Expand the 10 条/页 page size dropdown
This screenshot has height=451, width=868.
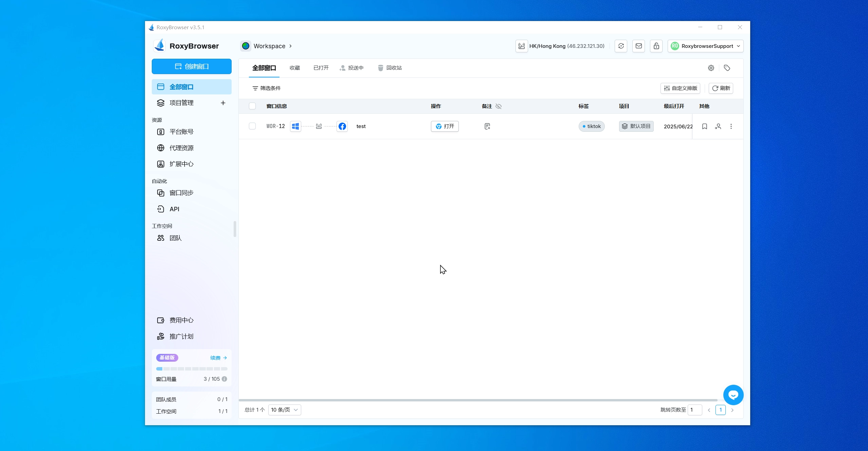(285, 410)
